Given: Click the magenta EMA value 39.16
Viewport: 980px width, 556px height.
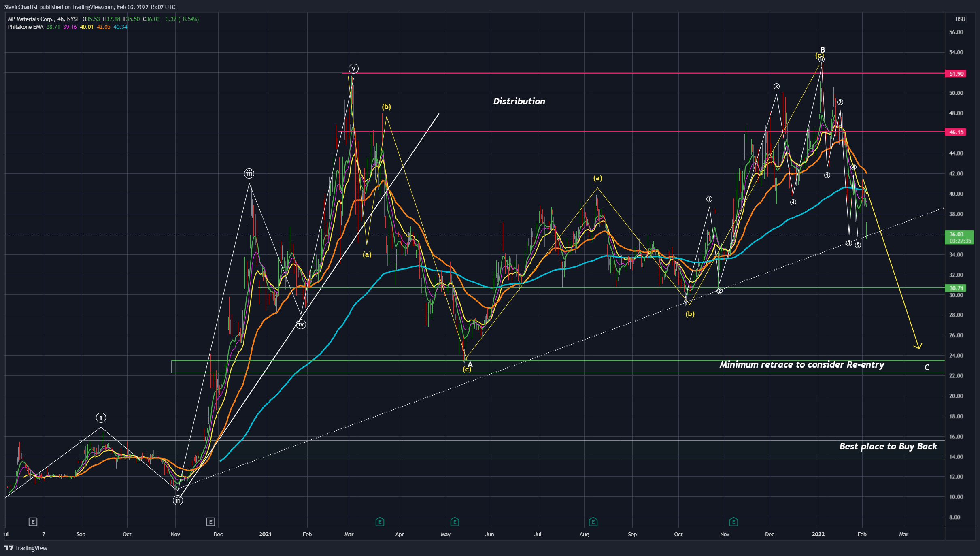Looking at the screenshot, I should pyautogui.click(x=70, y=27).
